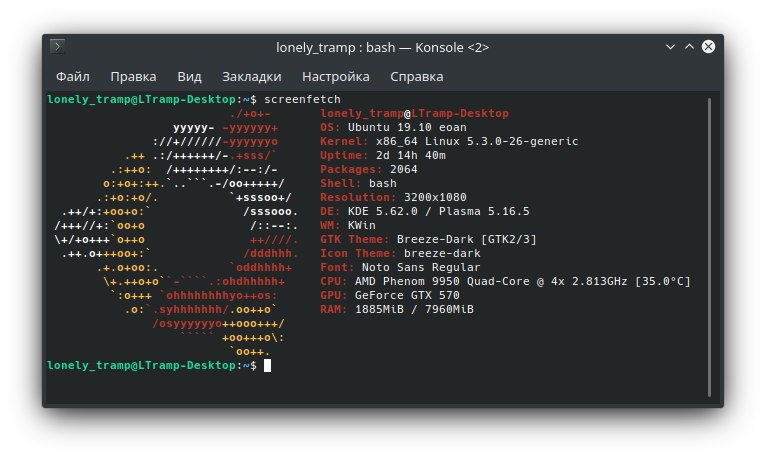Screen dimensions: 766x458
Task: Click the Konsole terminal icon in title bar
Action: click(58, 47)
